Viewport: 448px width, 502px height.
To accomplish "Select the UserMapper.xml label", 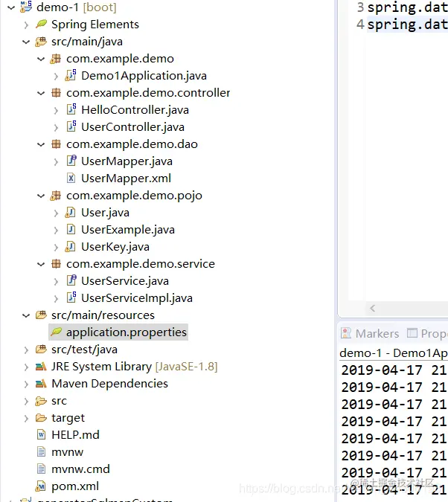I will [x=126, y=178].
